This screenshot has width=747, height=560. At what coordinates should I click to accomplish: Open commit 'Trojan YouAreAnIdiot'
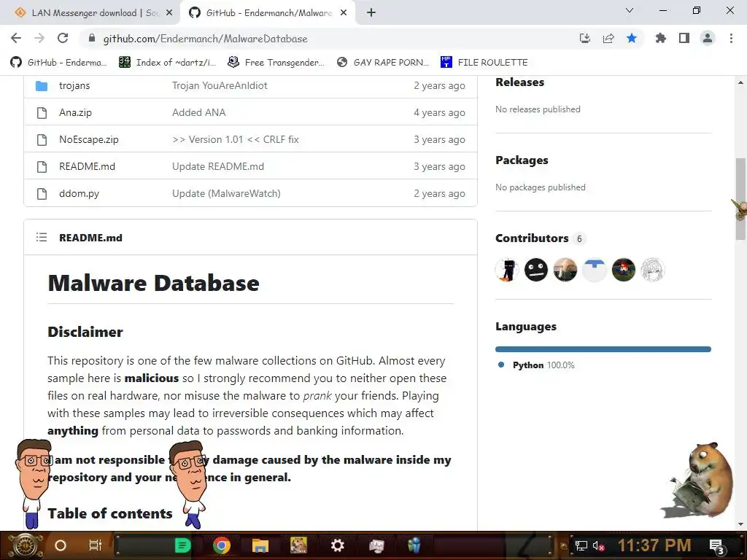[x=220, y=86]
